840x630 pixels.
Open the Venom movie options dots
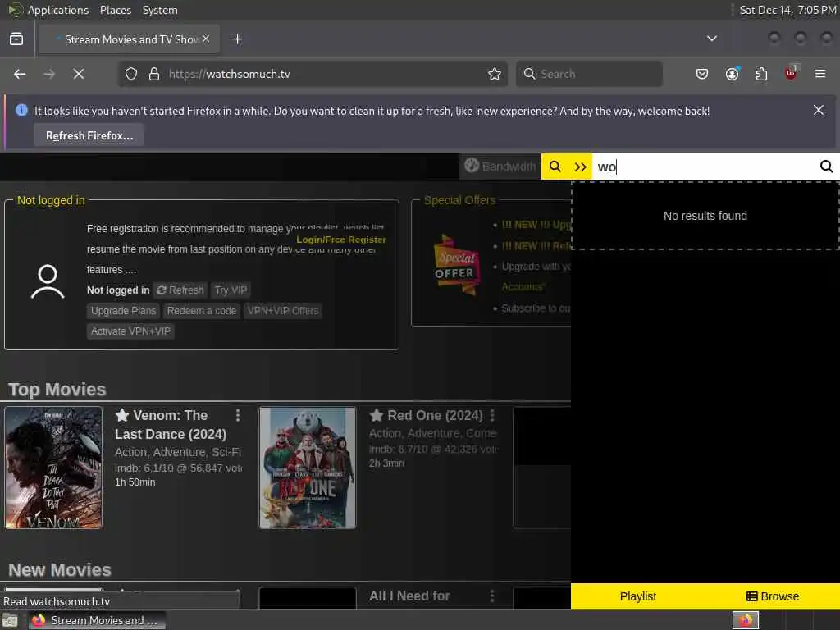[x=238, y=415]
